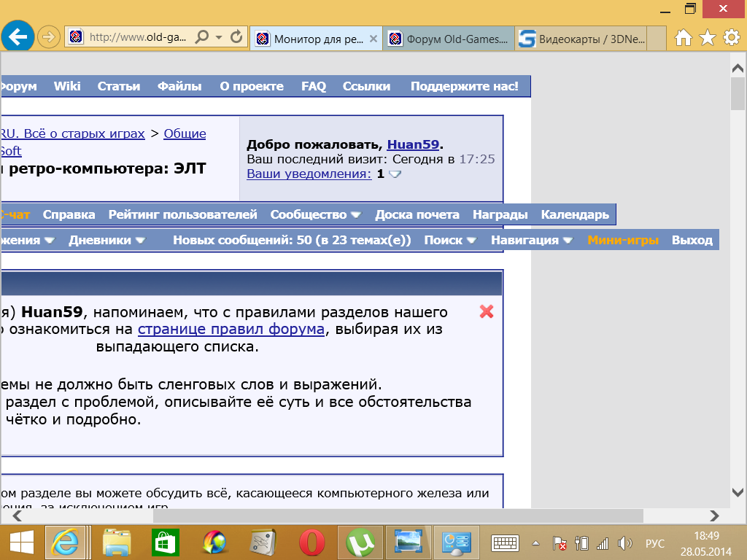
Task: Dismiss the rules notice with red X
Action: (x=487, y=311)
